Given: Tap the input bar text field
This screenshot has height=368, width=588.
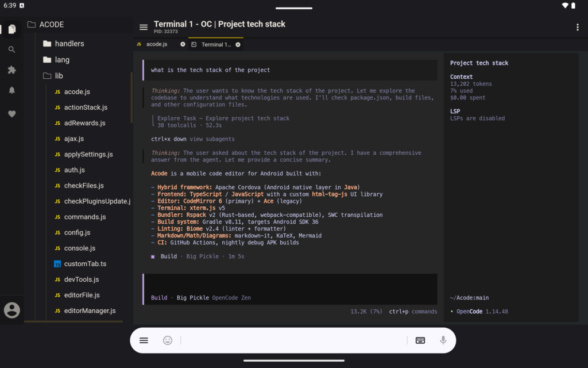Looking at the screenshot, I should point(293,340).
